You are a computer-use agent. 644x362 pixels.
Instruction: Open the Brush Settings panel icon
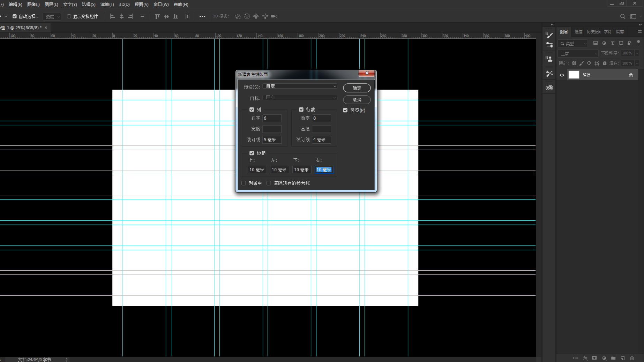pyautogui.click(x=549, y=35)
